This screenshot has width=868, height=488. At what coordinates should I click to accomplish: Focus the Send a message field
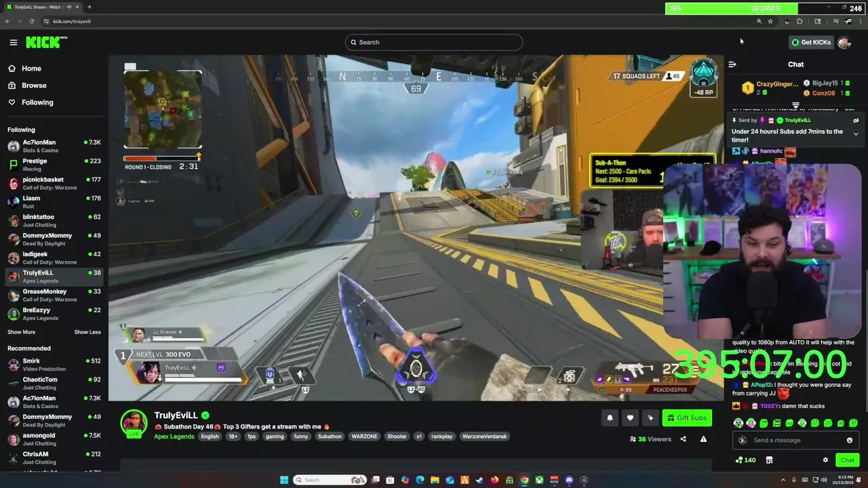(795, 440)
